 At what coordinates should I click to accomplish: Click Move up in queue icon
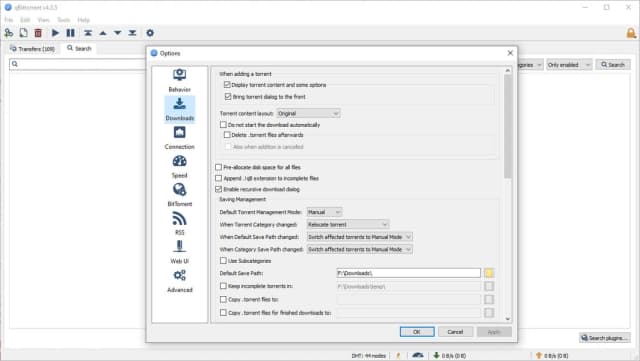(103, 33)
